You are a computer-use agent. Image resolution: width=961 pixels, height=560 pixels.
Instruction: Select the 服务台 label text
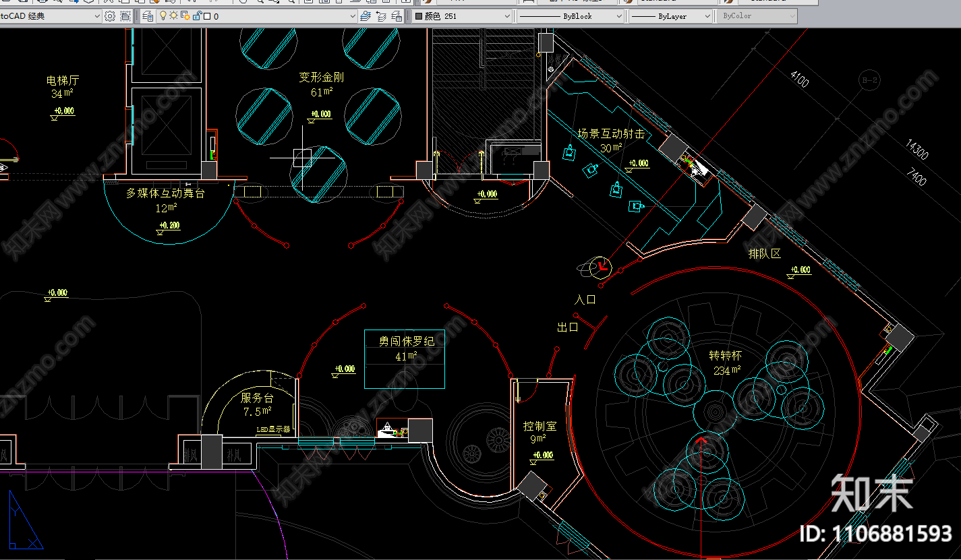258,398
